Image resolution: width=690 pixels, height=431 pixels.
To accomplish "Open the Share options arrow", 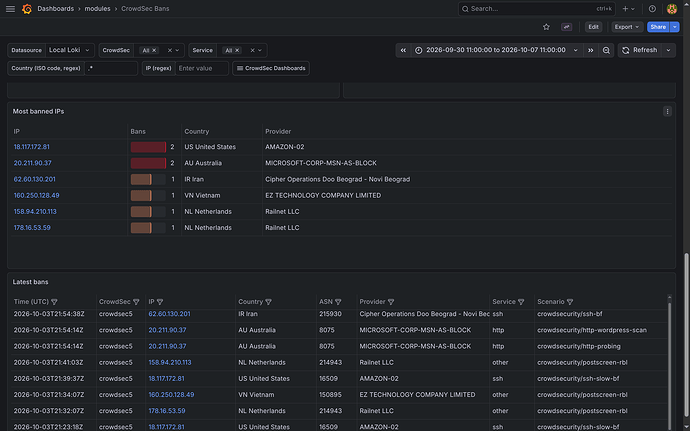I will pos(675,27).
